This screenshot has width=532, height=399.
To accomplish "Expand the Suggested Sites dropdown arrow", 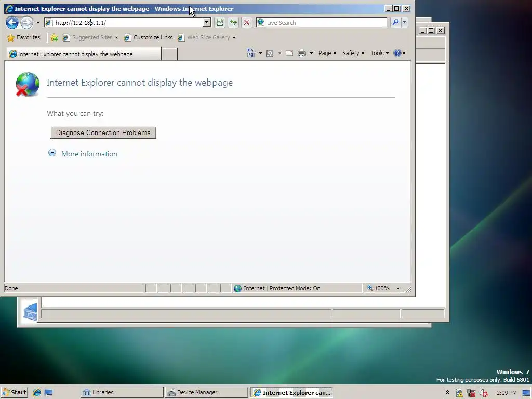I will (x=116, y=37).
